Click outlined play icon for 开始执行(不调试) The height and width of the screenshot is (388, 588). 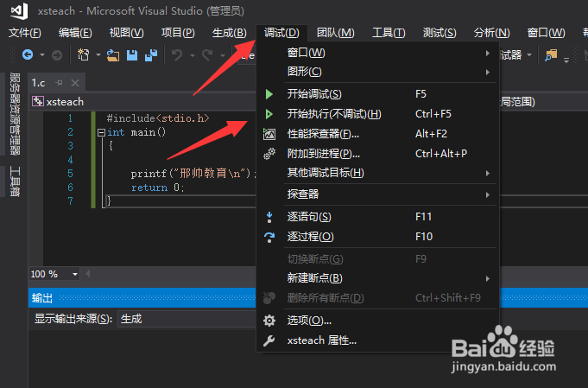269,114
